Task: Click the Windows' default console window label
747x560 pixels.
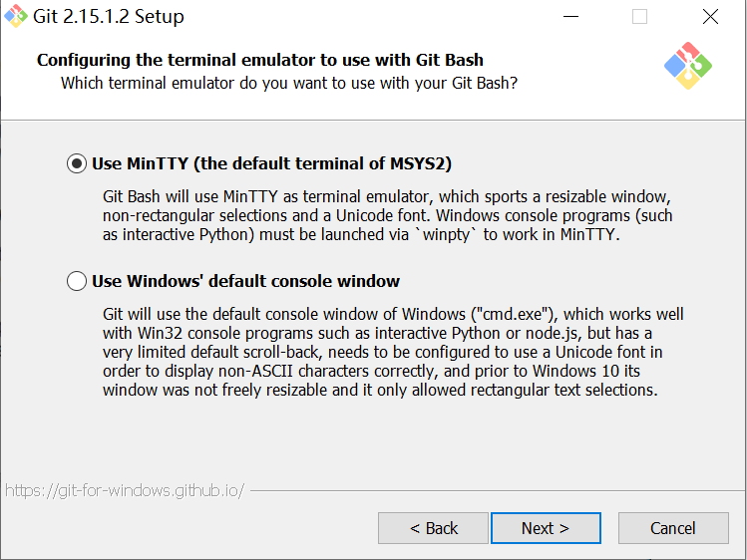Action: [245, 281]
